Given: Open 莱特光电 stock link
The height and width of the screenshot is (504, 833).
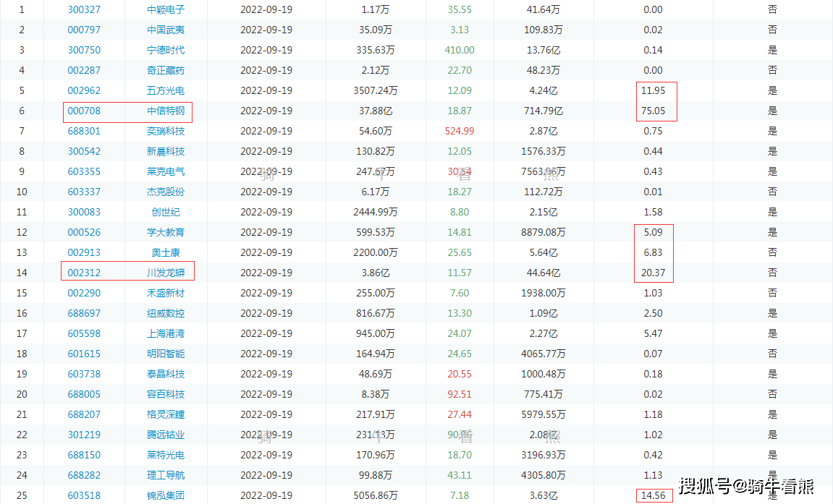Looking at the screenshot, I should pyautogui.click(x=166, y=455).
